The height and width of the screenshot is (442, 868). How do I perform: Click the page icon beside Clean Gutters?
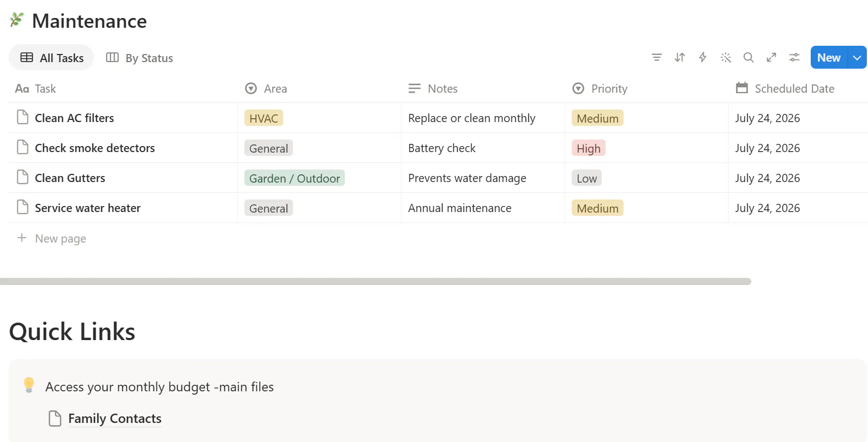click(22, 177)
